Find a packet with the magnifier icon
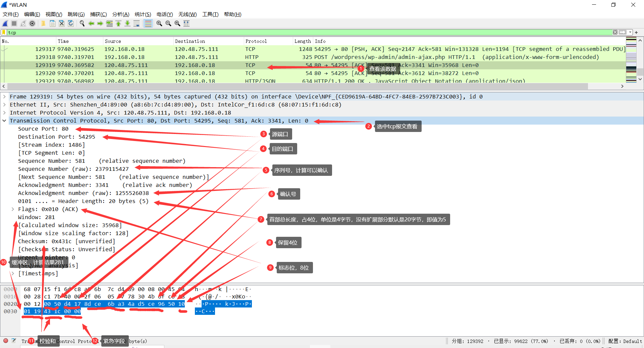 [82, 23]
